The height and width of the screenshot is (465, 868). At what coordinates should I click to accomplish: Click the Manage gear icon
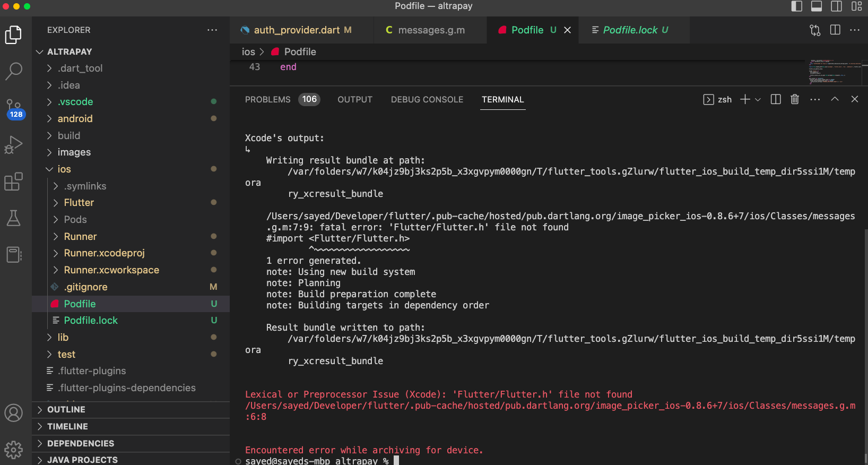pyautogui.click(x=14, y=450)
